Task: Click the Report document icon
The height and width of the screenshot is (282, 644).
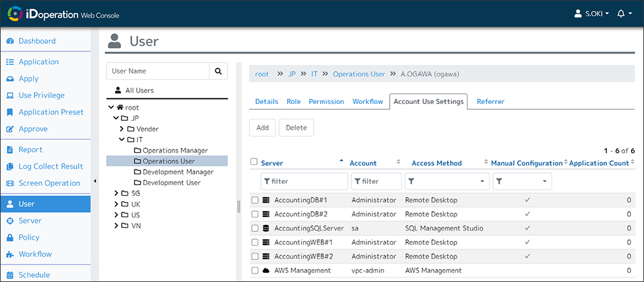Action: pyautogui.click(x=10, y=150)
